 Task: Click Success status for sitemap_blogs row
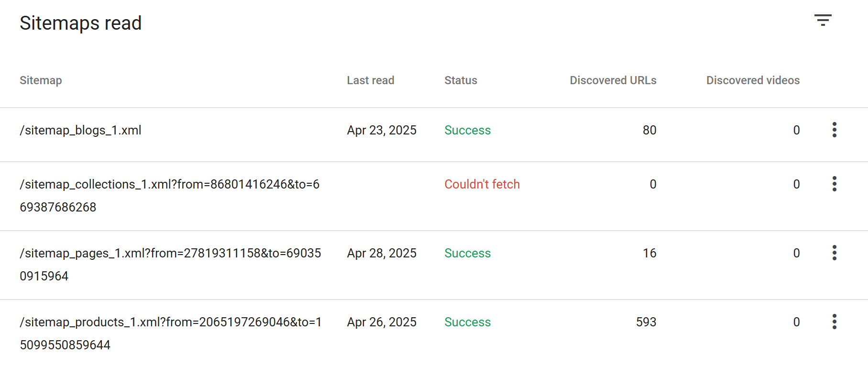pyautogui.click(x=467, y=130)
